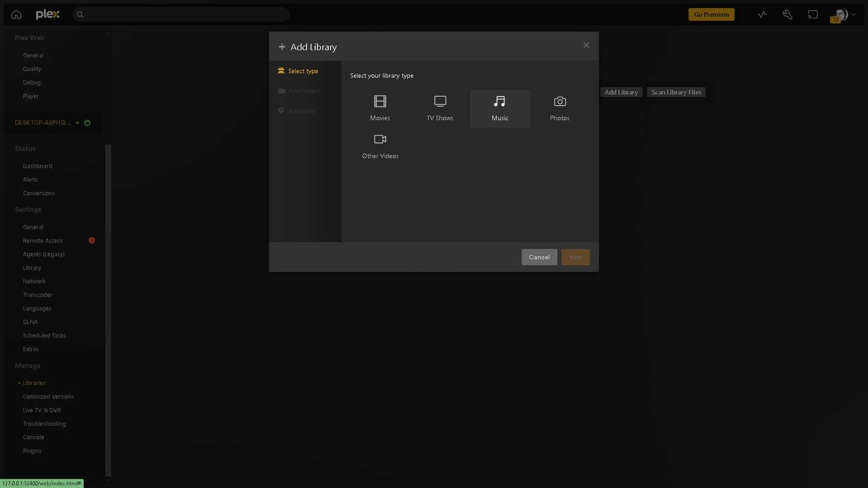
Task: Click the Plex logo
Action: click(x=47, y=14)
